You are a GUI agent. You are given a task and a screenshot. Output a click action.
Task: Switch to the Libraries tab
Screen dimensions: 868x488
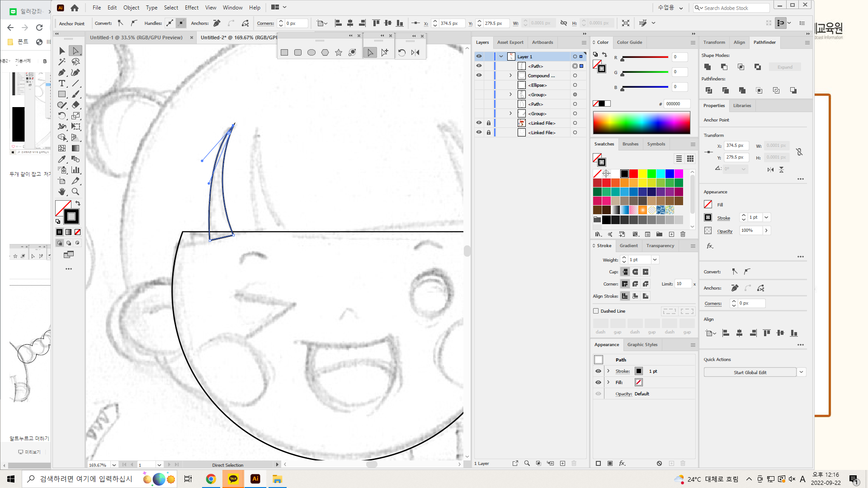coord(742,105)
